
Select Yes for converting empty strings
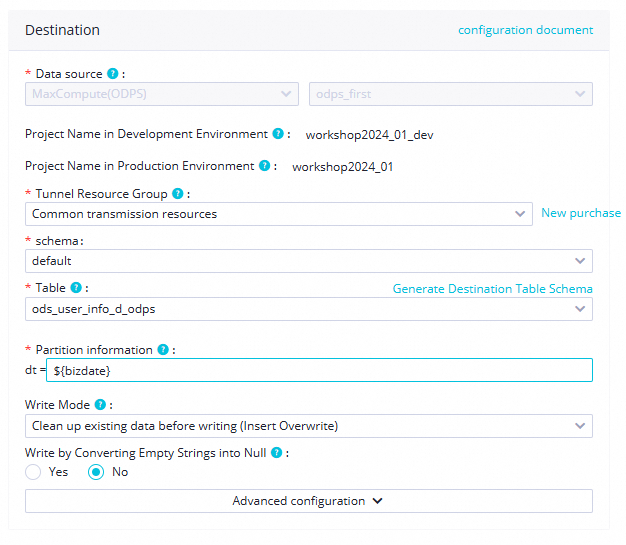coord(34,472)
